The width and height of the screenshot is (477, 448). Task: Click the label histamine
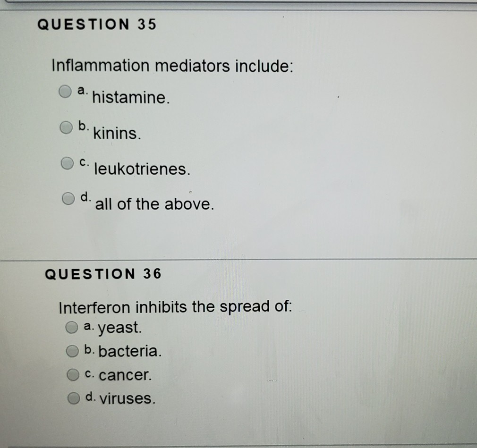[132, 97]
